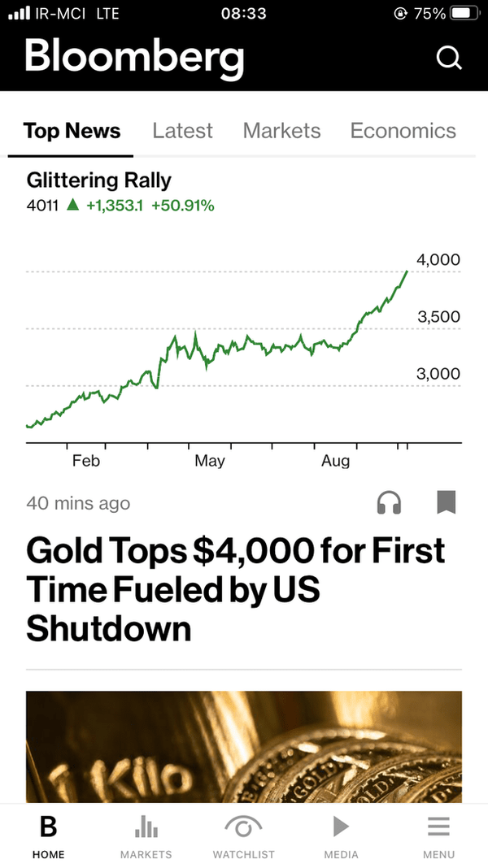Viewport: 488px width, 868px height.
Task: Tap the 08:33 clock in status bar
Action: tap(243, 14)
